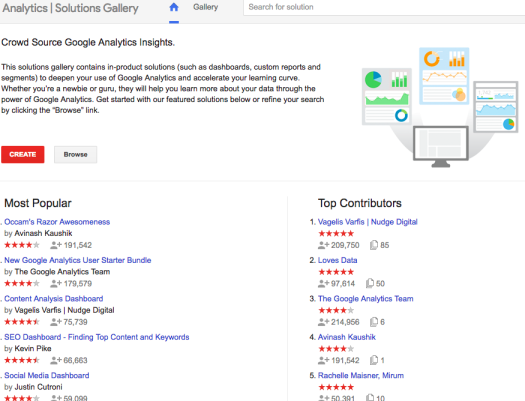Click user icon beside 97,614

click(323, 284)
